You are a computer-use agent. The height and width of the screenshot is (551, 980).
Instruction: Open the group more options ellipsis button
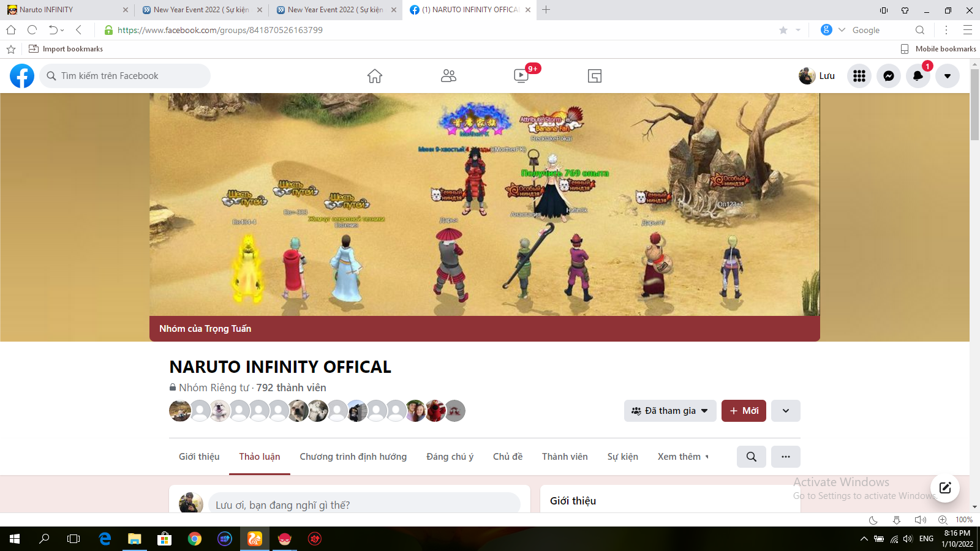(786, 457)
